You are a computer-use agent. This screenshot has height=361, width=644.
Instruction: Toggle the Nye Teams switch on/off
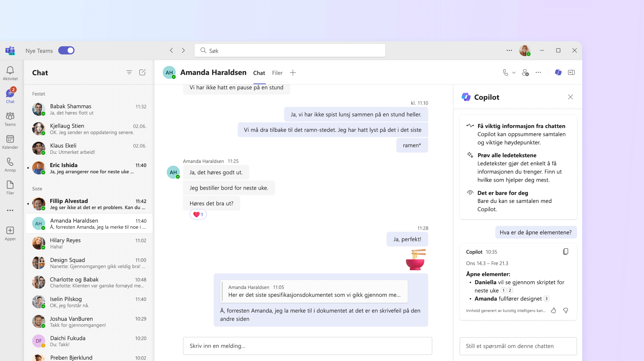coord(66,50)
